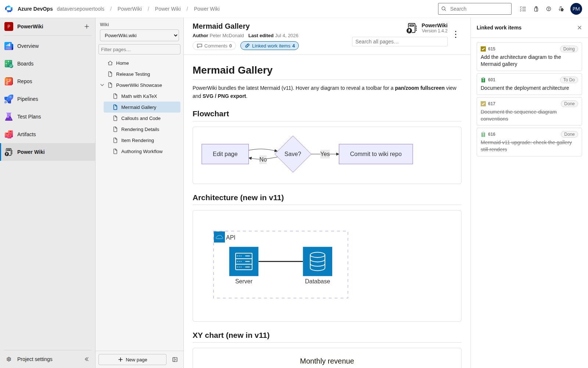Screen dimensions: 588x368
Task: Click the Search all pages field
Action: [400, 42]
